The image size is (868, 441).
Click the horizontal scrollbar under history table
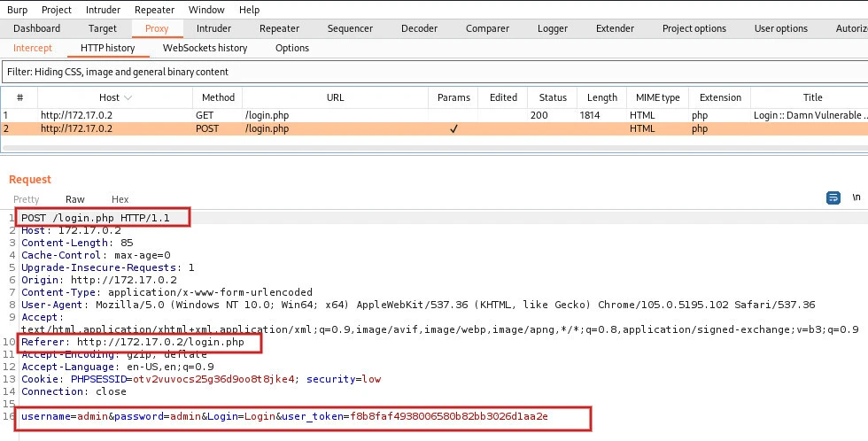click(x=434, y=147)
